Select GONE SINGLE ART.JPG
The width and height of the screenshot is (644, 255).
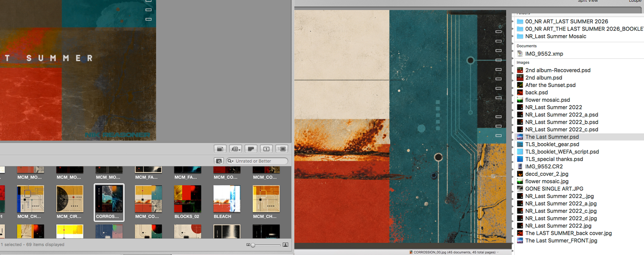tap(554, 189)
